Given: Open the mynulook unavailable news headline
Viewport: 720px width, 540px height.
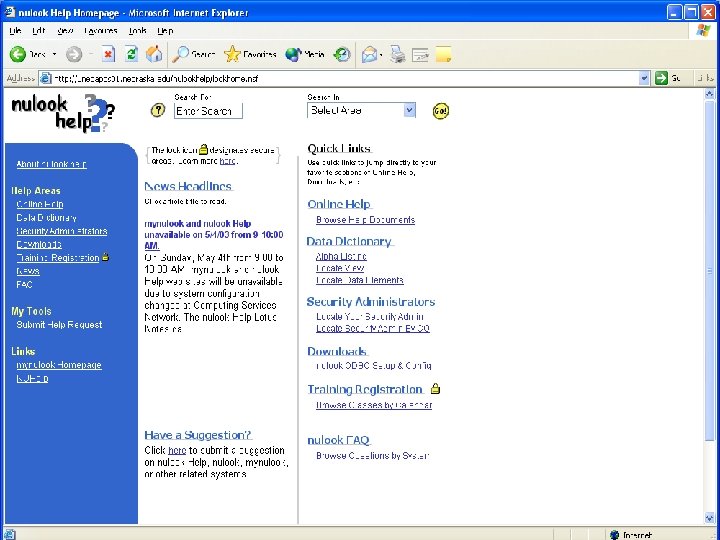Looking at the screenshot, I should click(214, 235).
